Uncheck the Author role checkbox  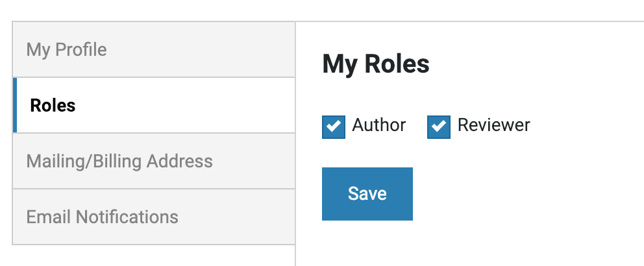(x=334, y=127)
